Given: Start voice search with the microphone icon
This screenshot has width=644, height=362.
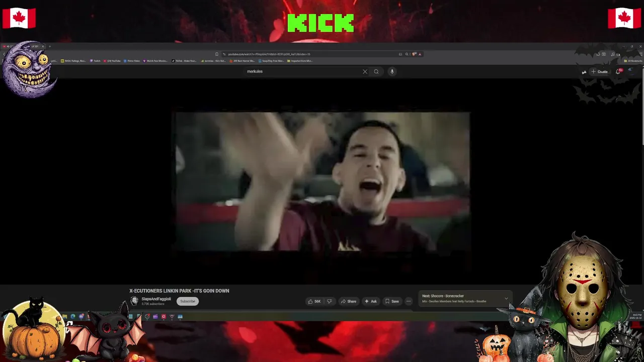Looking at the screenshot, I should click(392, 71).
